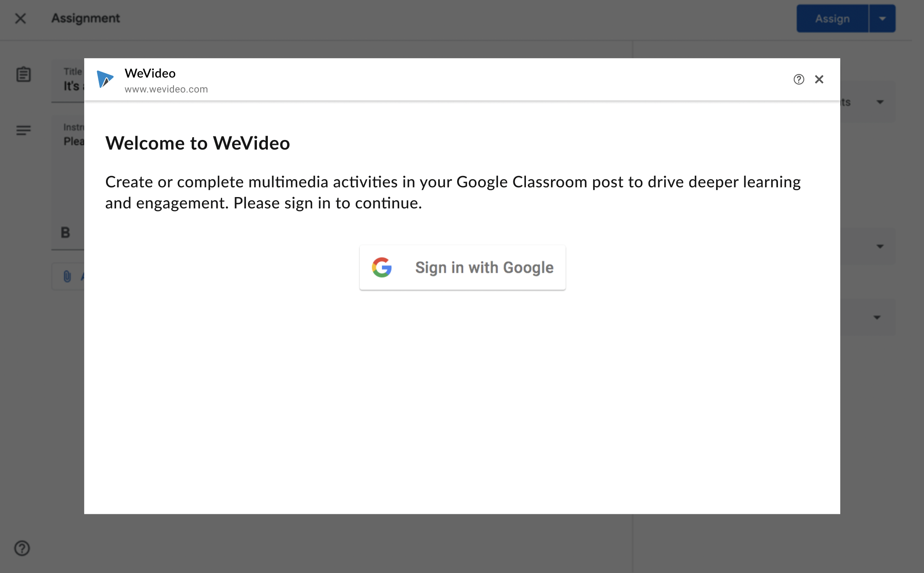Screen dimensions: 924x573
Task: Toggle visibility of assignment instructions section
Action: (23, 129)
